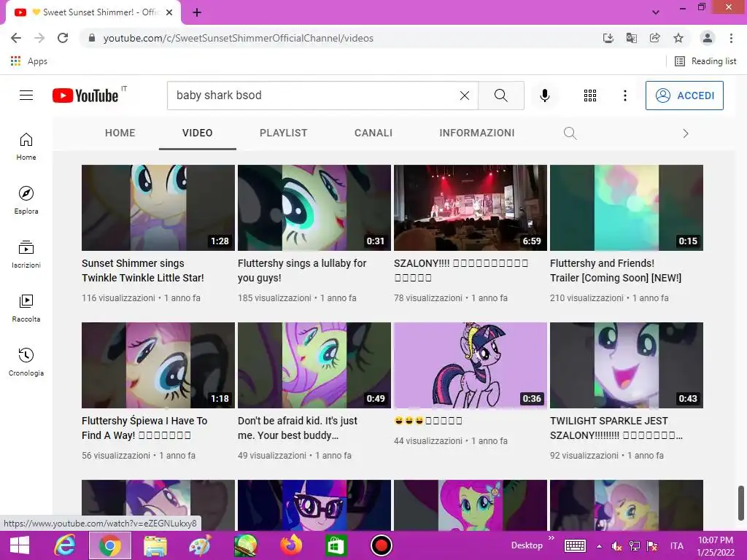
Task: Click the page vertical scrollbar thumb
Action: (741, 503)
